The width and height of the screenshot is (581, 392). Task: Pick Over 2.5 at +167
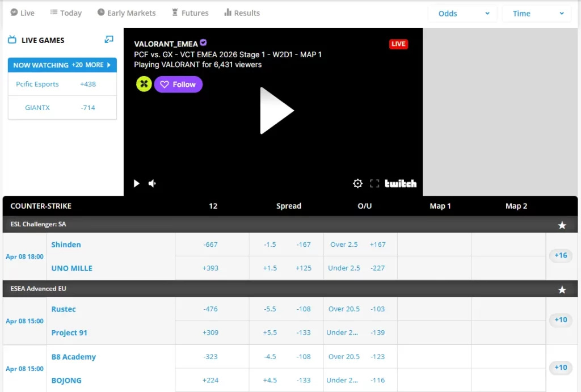point(360,245)
